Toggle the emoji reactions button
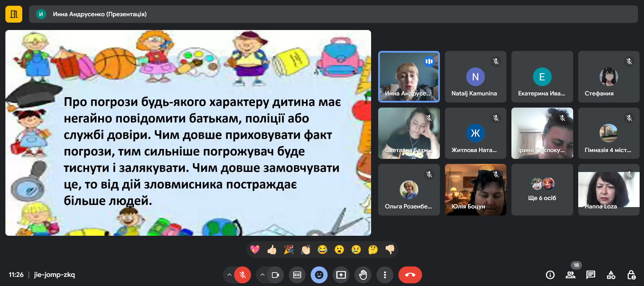 coord(319,275)
